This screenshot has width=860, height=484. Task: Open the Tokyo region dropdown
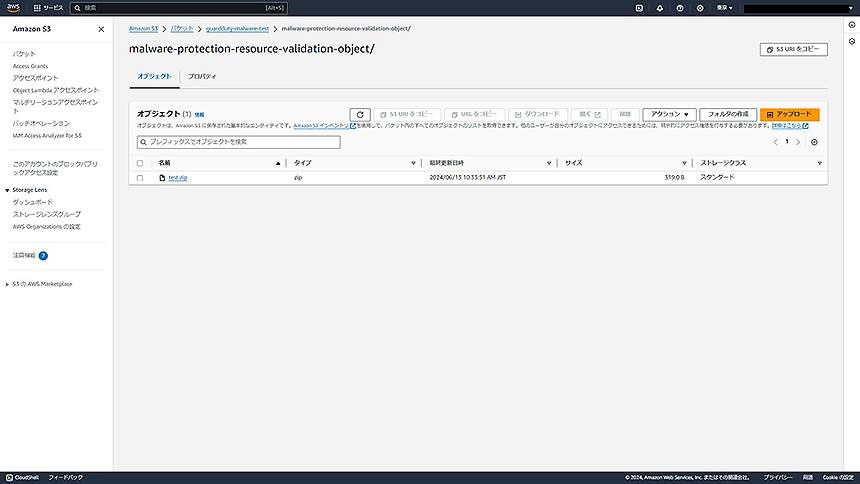click(724, 8)
